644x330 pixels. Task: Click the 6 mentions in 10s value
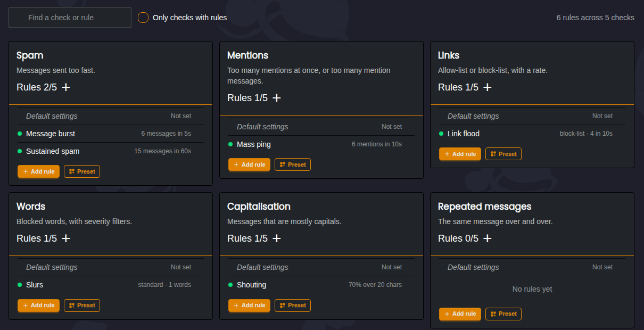(x=377, y=144)
